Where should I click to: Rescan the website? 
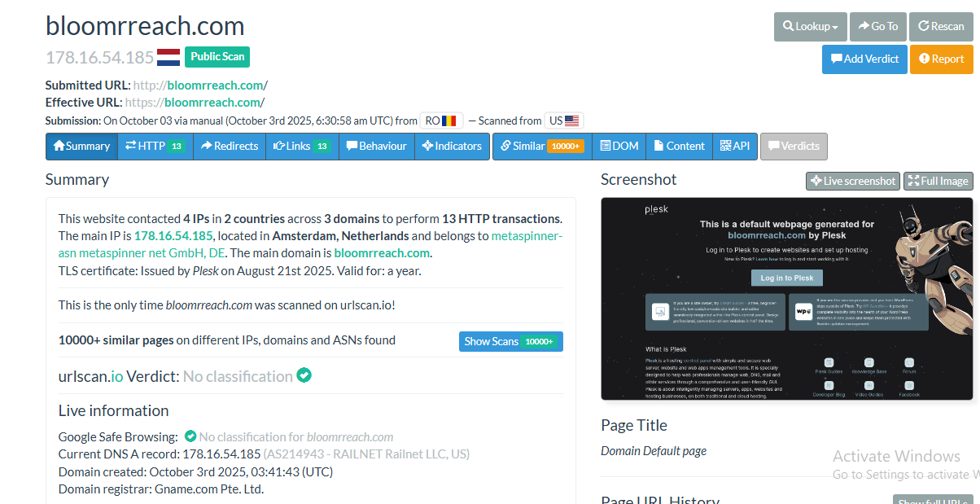(941, 26)
